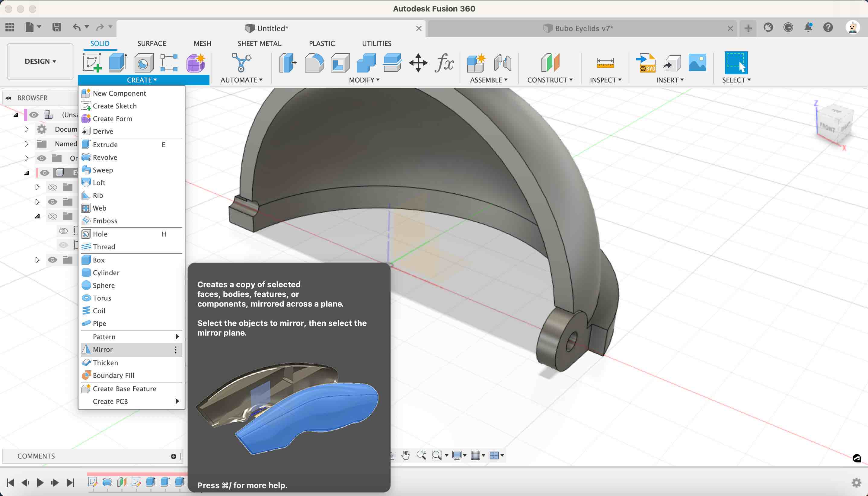Open the MODIFY dropdown

364,80
